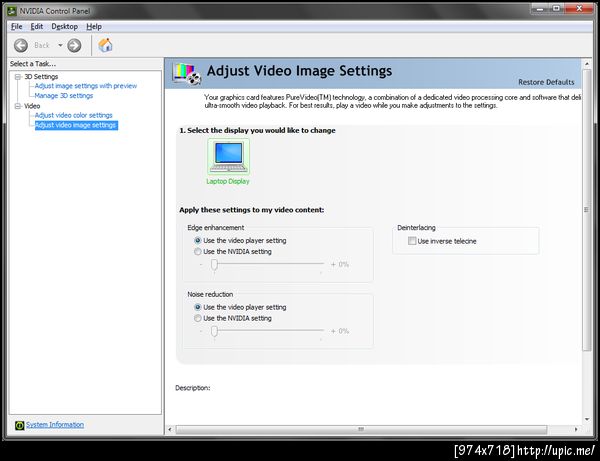This screenshot has height=461, width=600.
Task: Click the scroll down arrow
Action: pos(587,419)
